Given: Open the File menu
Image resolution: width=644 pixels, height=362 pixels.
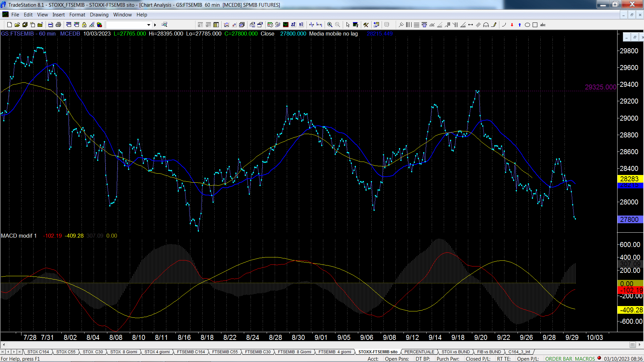Looking at the screenshot, I should 15,15.
